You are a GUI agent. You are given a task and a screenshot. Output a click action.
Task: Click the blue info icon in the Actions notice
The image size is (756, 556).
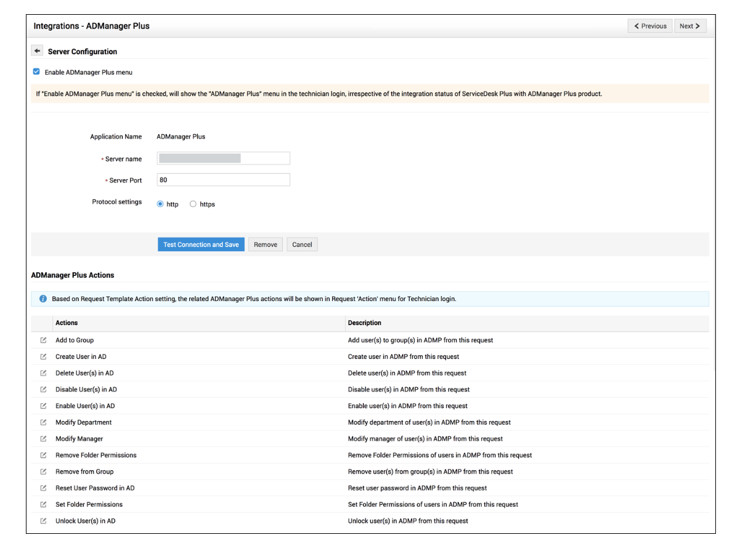click(x=43, y=299)
